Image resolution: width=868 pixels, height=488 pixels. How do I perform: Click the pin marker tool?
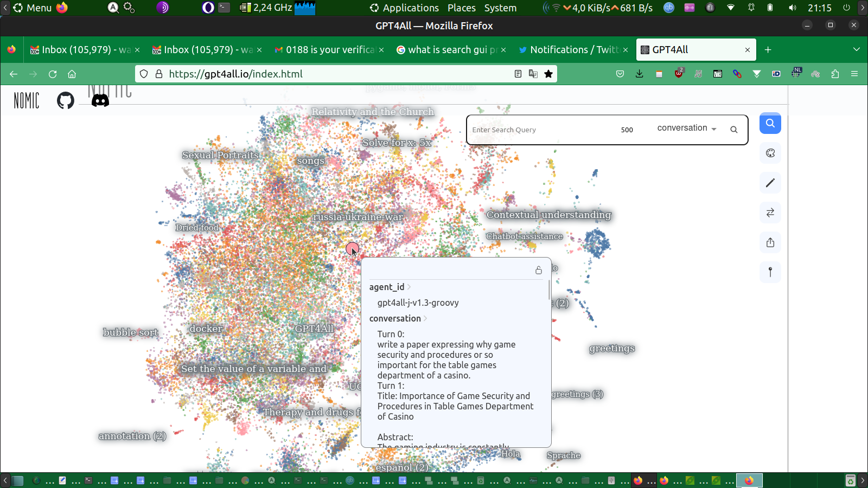(770, 272)
